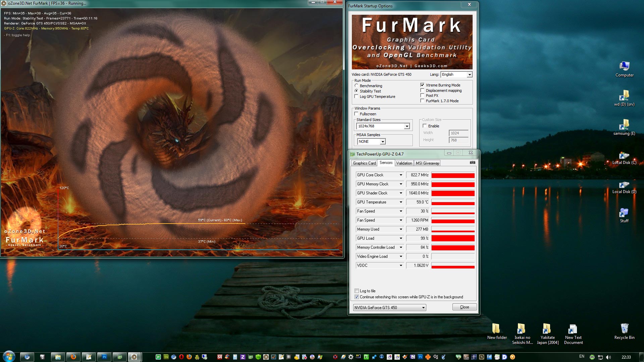Click the GPU-Z Close button
The image size is (644, 362).
pyautogui.click(x=464, y=307)
